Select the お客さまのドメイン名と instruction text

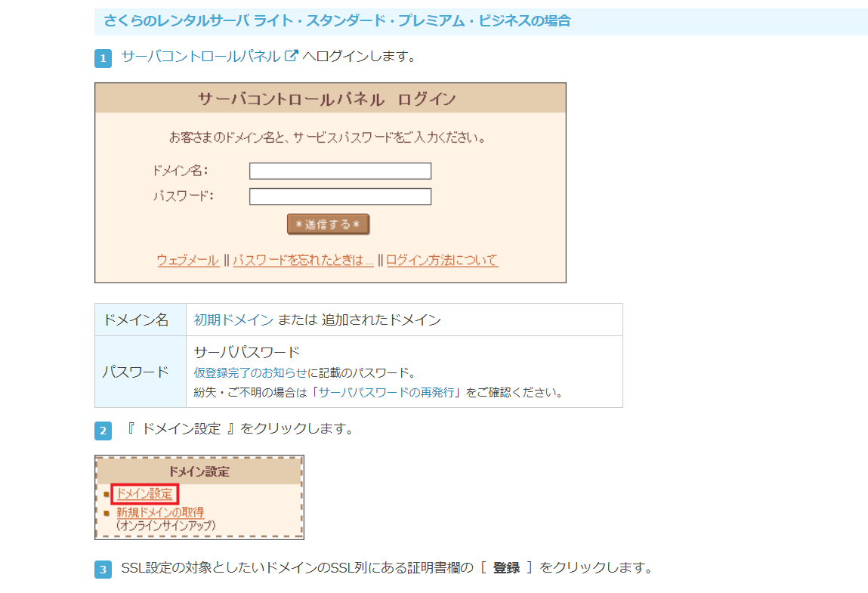(x=327, y=137)
